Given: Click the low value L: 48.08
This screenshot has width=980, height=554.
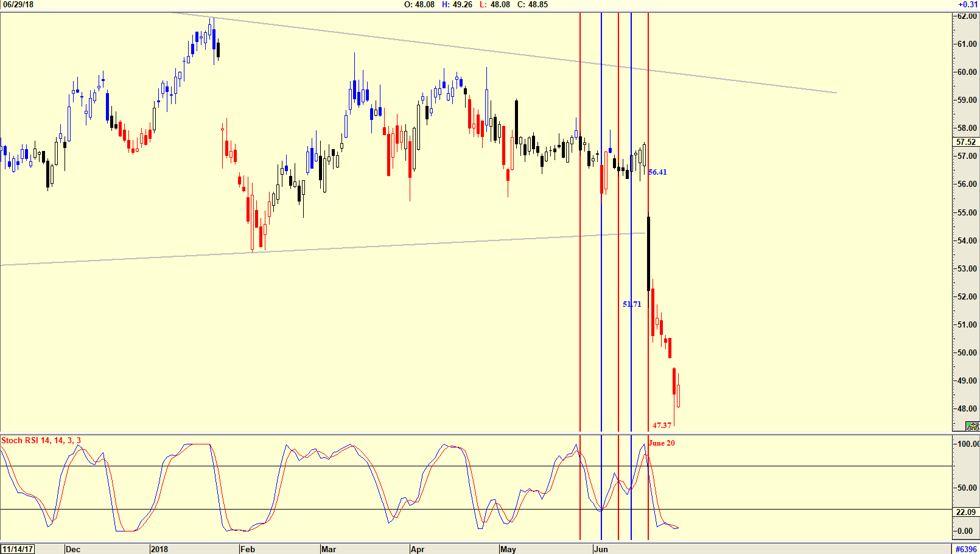Looking at the screenshot, I should pos(494,4).
